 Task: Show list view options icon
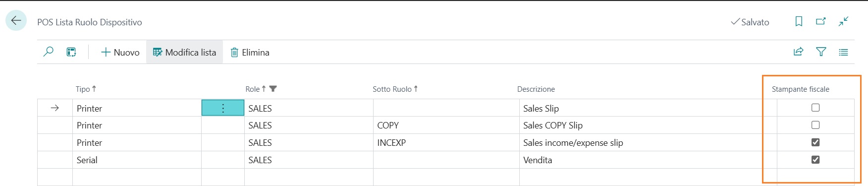(x=843, y=52)
